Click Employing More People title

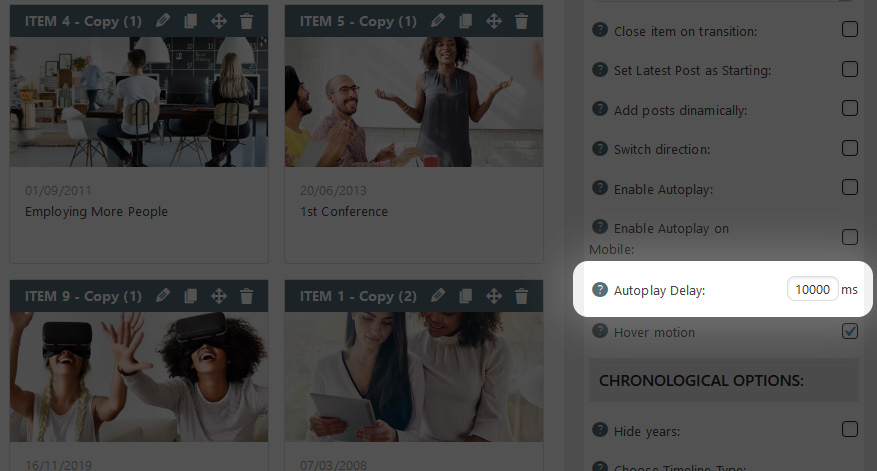point(96,212)
